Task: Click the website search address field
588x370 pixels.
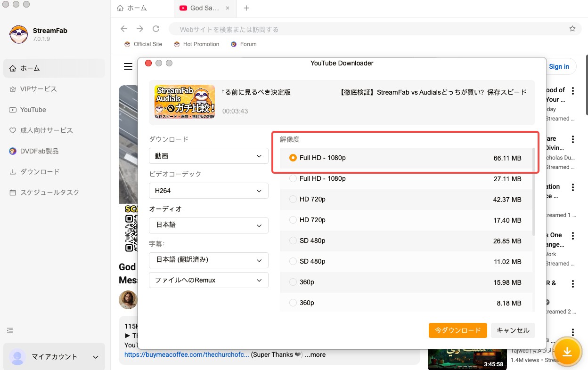Action: (367, 29)
